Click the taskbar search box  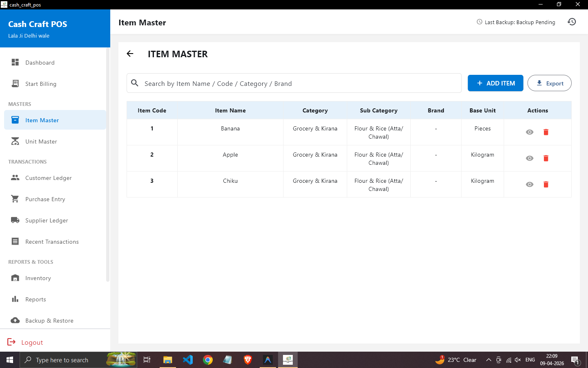(78, 360)
